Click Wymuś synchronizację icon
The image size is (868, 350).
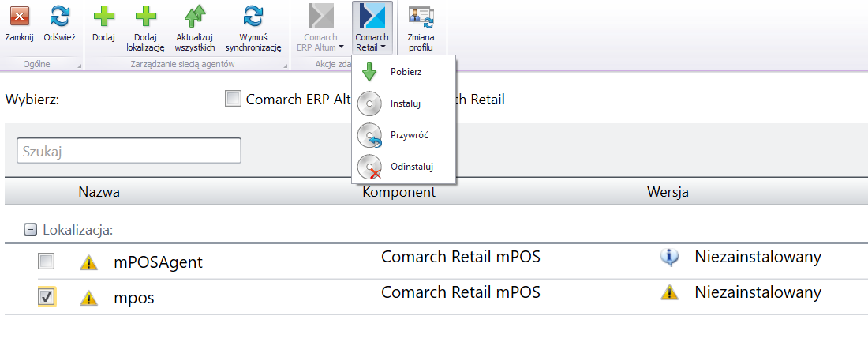point(253,16)
